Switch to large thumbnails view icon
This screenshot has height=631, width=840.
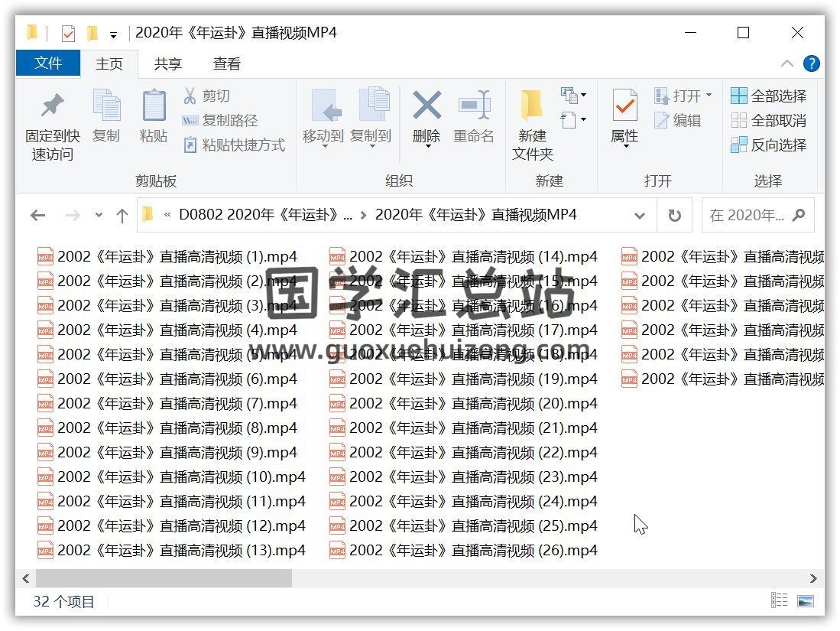coord(805,601)
